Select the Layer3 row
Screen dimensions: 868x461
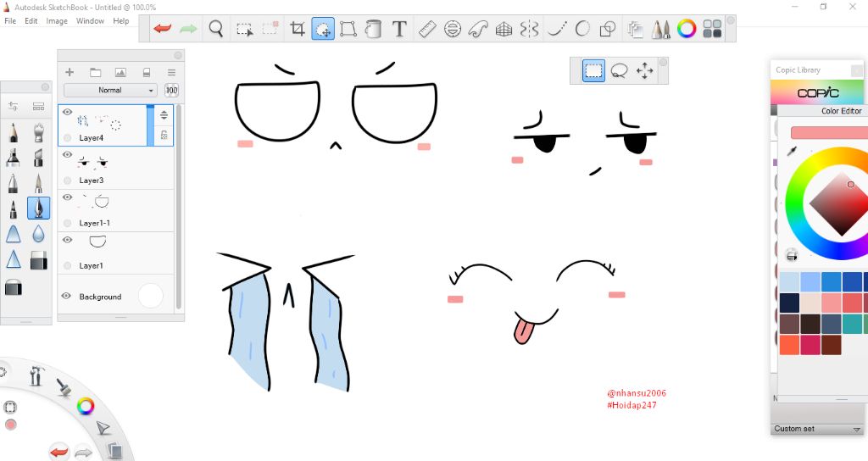[115, 169]
